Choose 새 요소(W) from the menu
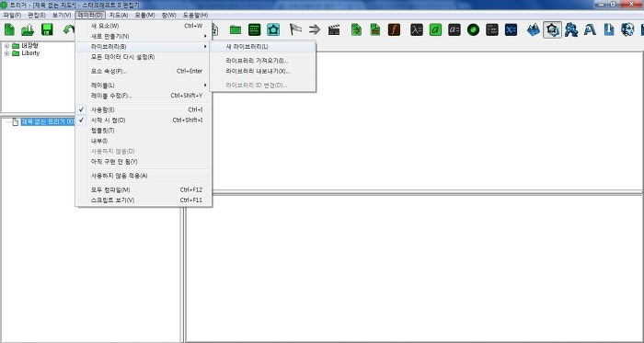The height and width of the screenshot is (343, 644). (x=144, y=26)
